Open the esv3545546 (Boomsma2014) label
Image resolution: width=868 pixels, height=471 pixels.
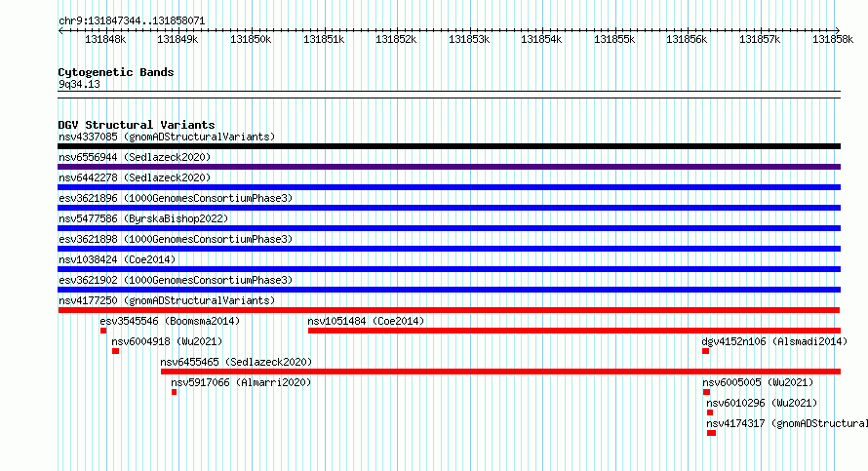click(x=170, y=321)
